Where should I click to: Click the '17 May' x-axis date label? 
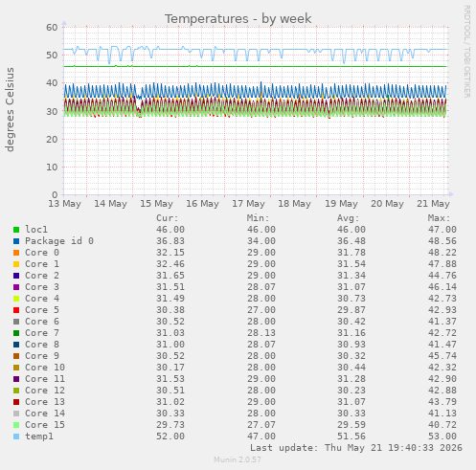pyautogui.click(x=248, y=204)
